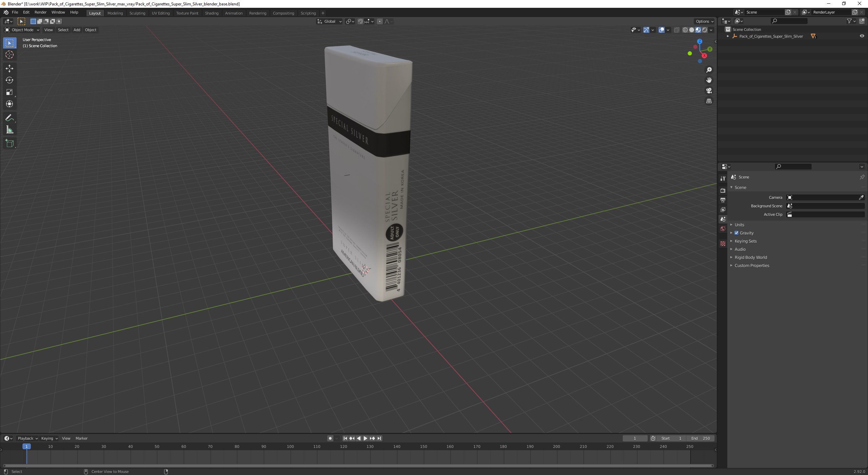Hide Pack_of_Cigarettes_Super_Slim_Silver with eye icon
This screenshot has width=868, height=475.
point(862,36)
